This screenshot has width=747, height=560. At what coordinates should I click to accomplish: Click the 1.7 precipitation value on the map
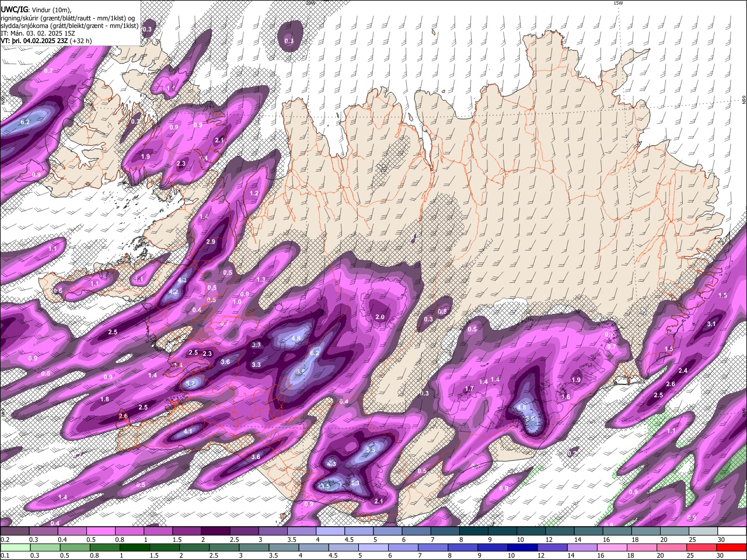pos(469,388)
